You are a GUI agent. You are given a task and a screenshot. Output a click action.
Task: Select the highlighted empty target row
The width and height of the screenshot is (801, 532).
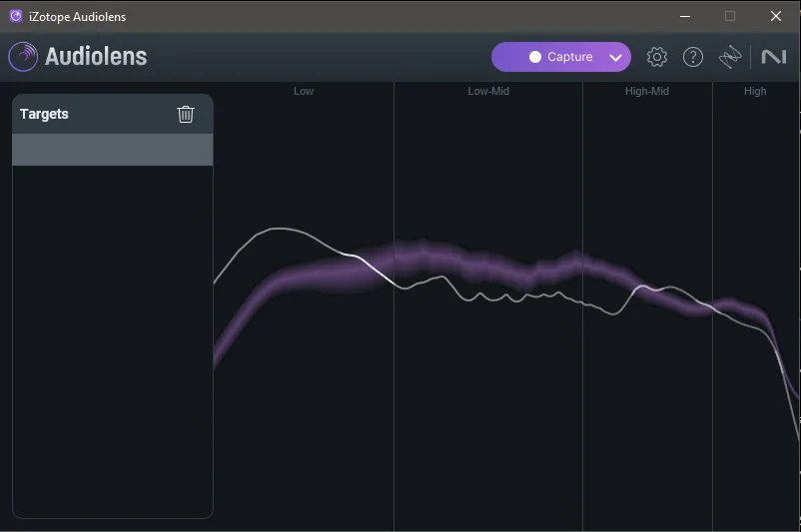[x=113, y=150]
